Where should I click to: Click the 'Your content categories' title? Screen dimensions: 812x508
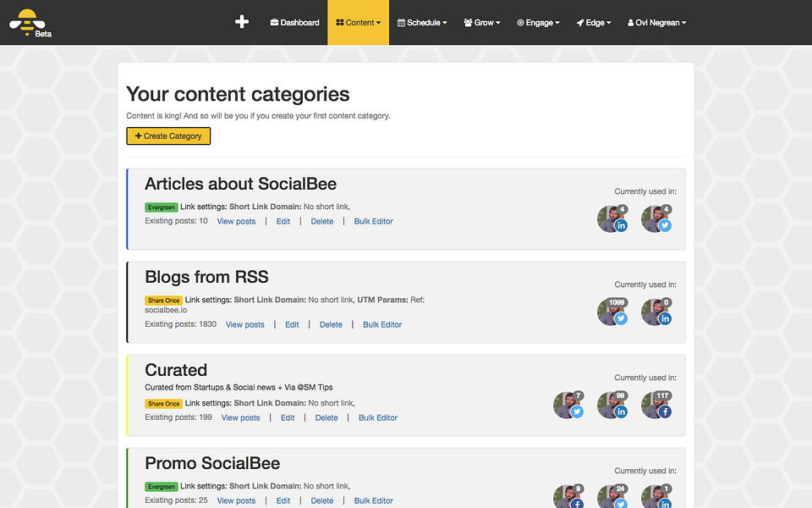pyautogui.click(x=238, y=94)
